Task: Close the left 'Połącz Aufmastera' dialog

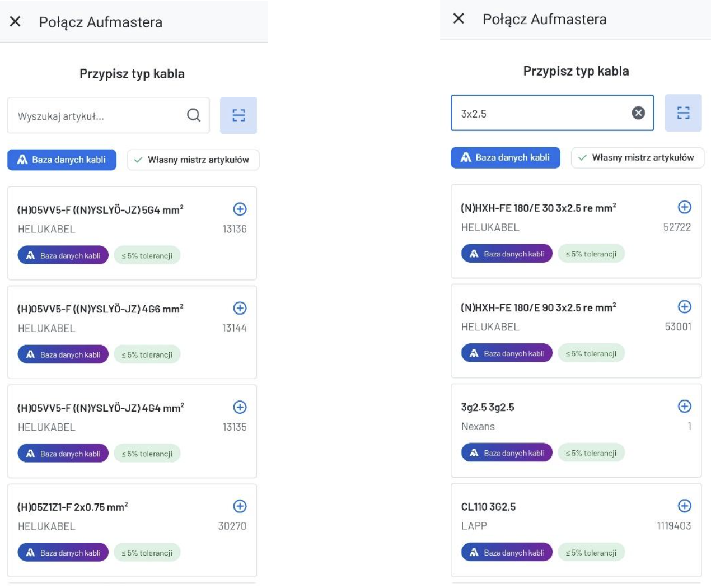Action: (x=15, y=22)
